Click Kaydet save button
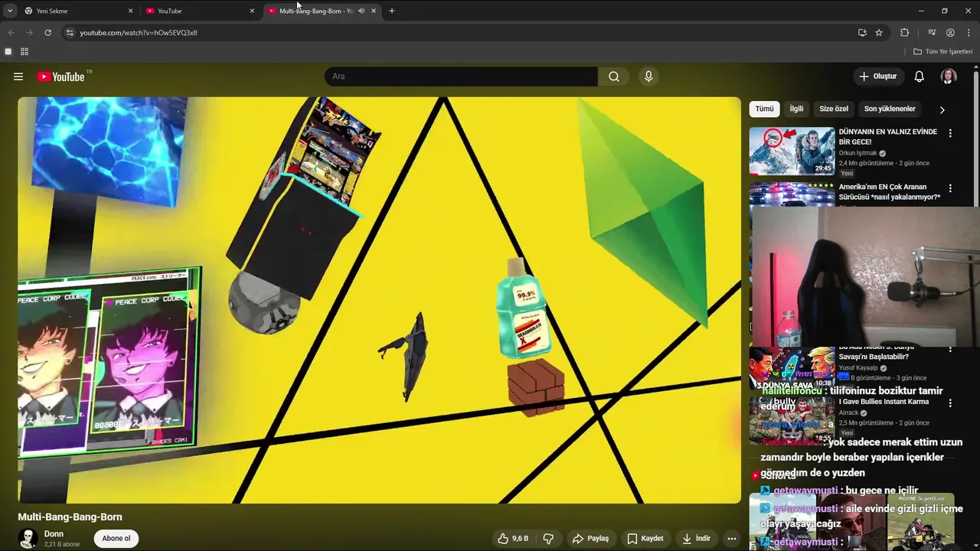 (645, 539)
